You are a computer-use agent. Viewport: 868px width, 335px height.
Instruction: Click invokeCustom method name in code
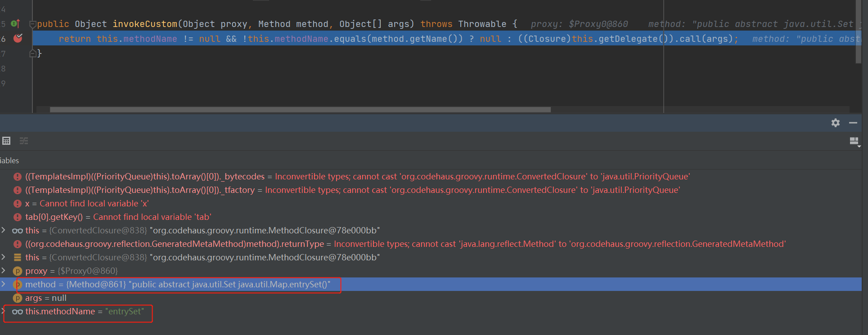click(x=145, y=24)
